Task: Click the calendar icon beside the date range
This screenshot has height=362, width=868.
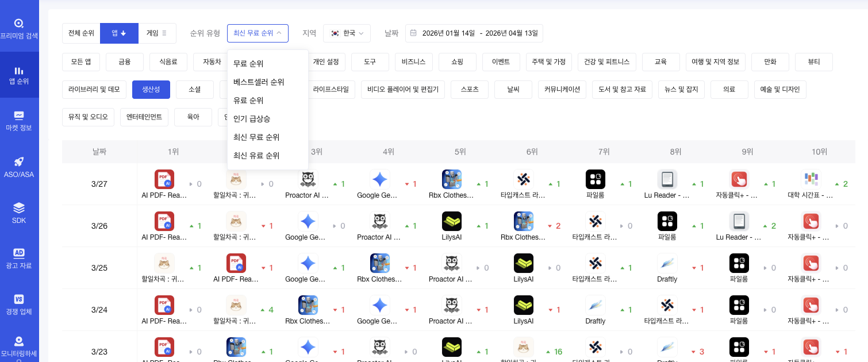Action: (x=413, y=33)
